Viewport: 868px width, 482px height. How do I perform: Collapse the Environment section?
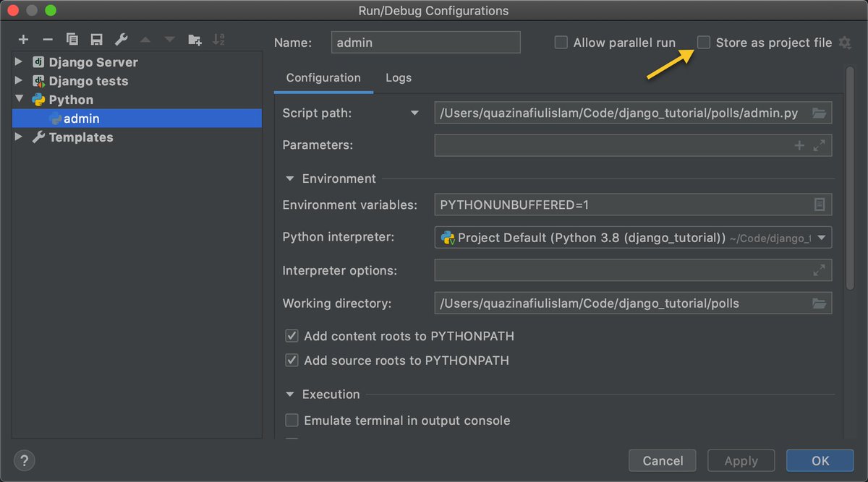(290, 178)
